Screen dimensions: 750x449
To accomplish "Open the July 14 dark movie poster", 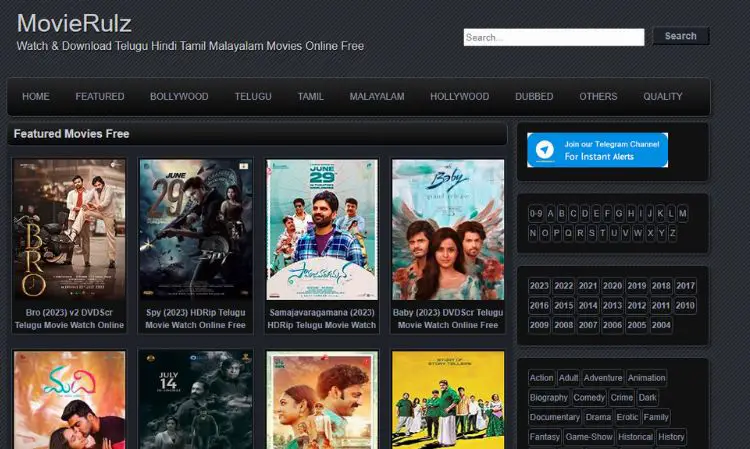I will [196, 400].
